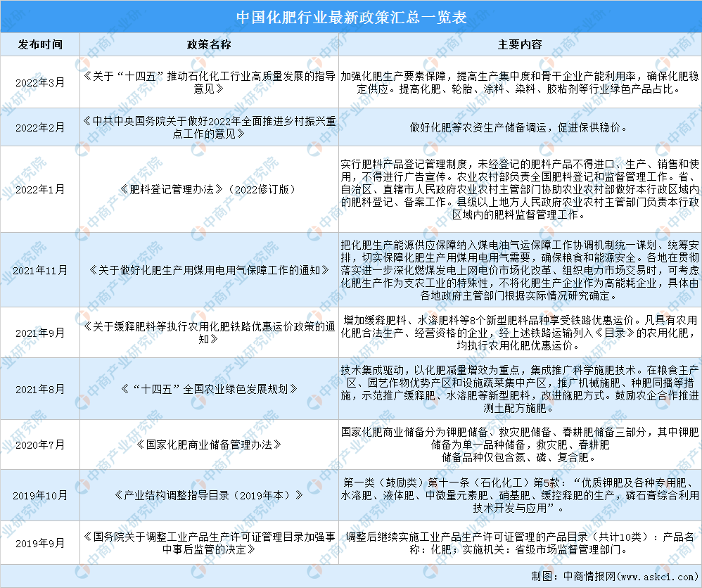Screen dimensions: 702x588
Task: Select the 2021年9月 date cell
Action: pos(40,332)
